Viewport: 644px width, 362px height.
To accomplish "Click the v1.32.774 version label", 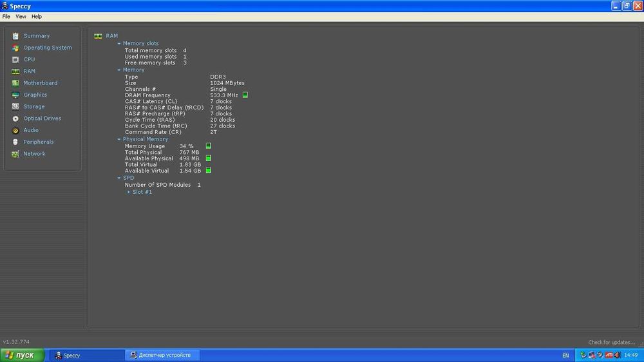I will (17, 342).
